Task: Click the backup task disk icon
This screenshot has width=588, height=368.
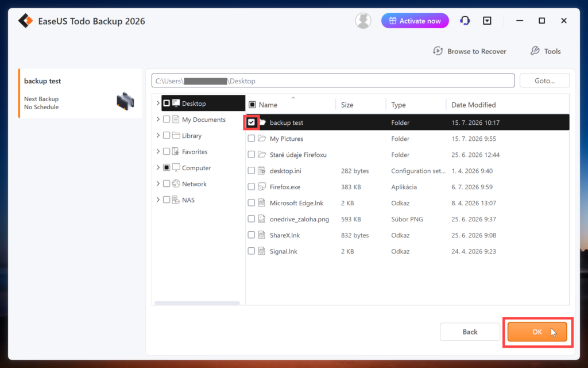Action: pos(125,101)
